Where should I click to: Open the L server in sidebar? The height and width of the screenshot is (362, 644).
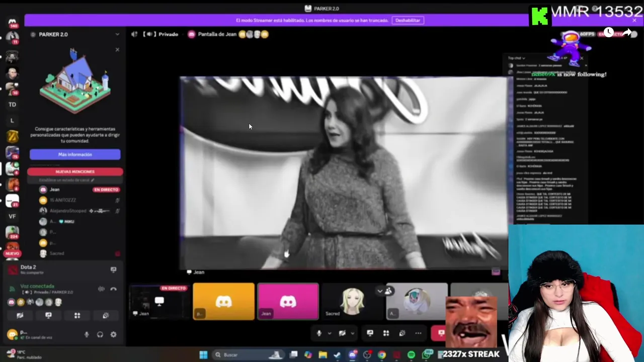pos(12,121)
